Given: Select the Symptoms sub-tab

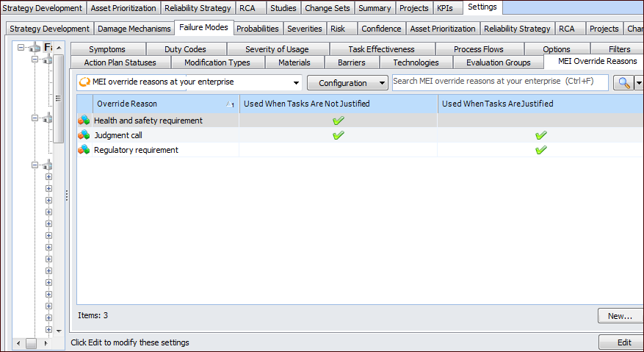Looking at the screenshot, I should (x=107, y=49).
